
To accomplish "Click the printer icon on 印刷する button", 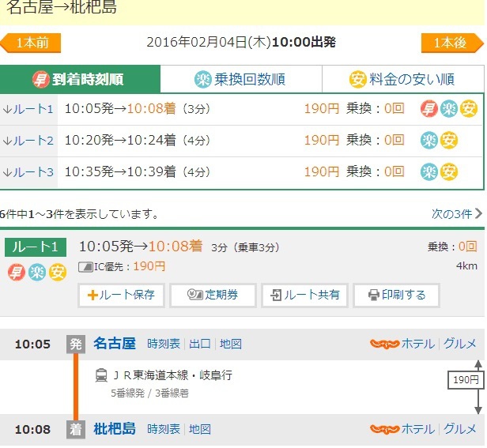I will (x=374, y=295).
